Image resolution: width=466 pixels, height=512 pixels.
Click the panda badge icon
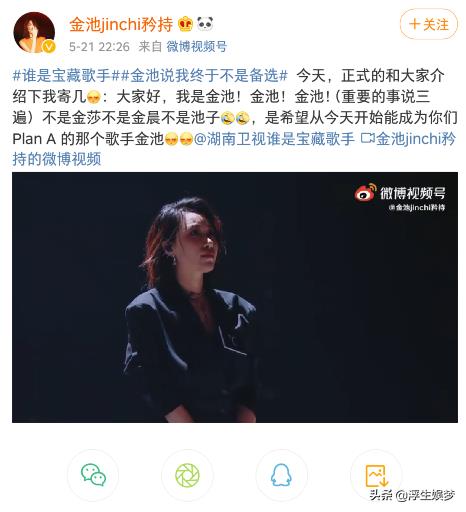coord(205,24)
